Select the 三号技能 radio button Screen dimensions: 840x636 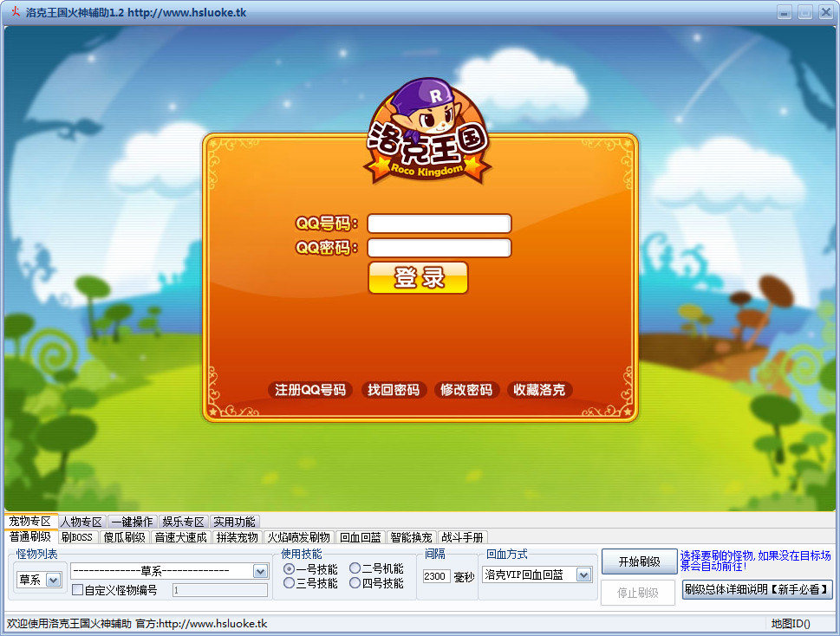tap(289, 583)
